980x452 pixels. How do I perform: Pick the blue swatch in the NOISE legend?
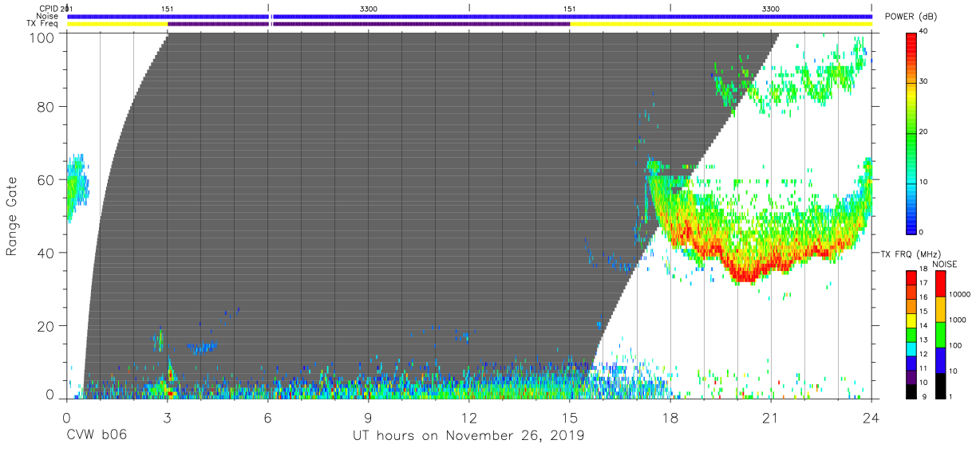point(942,360)
